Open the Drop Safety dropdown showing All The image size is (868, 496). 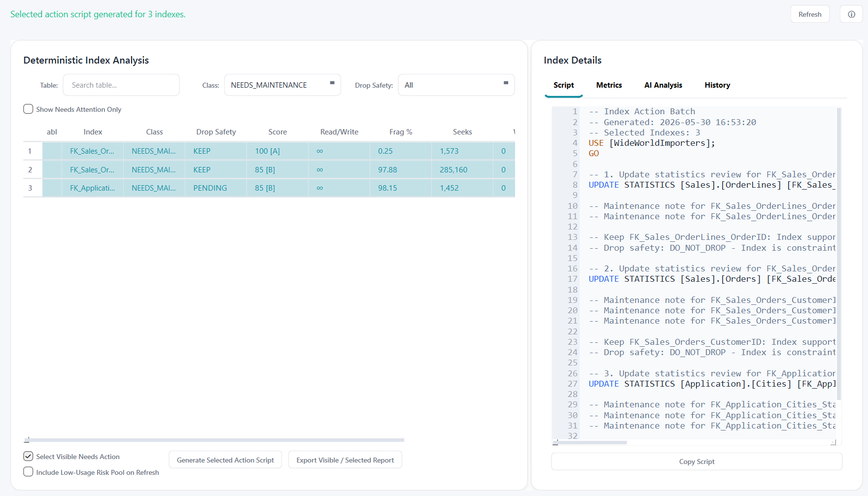pos(456,85)
